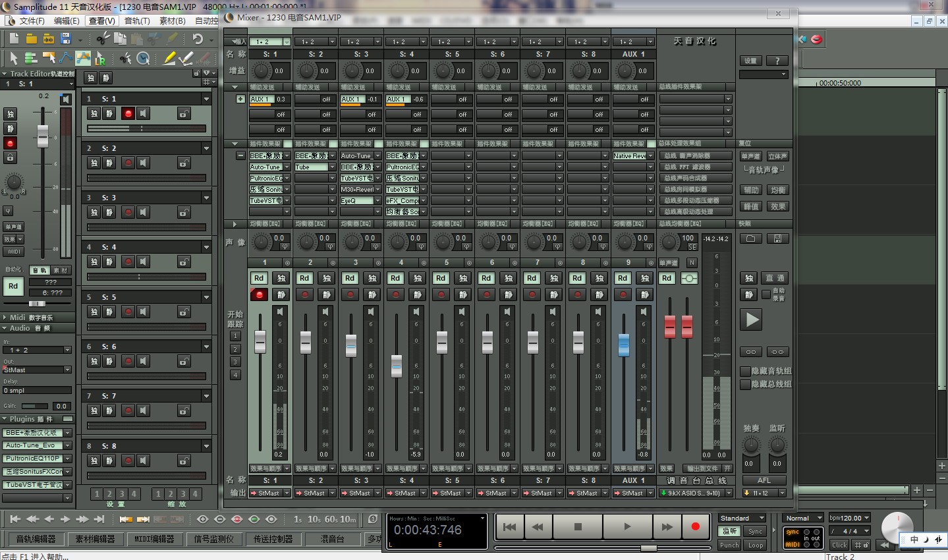Select the highlighted object and curve mode tool
948x560 pixels.
tap(83, 59)
